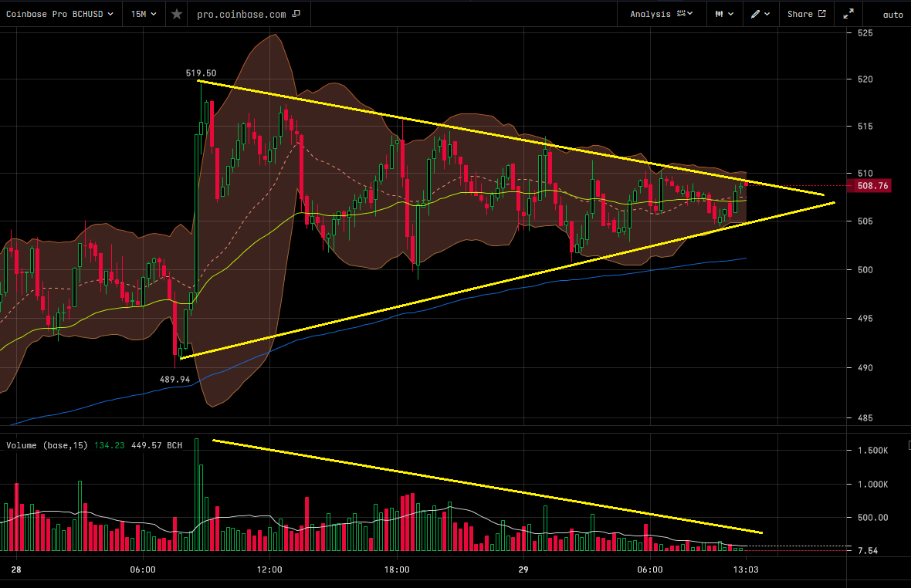Click the 525 price axis label

pos(865,33)
